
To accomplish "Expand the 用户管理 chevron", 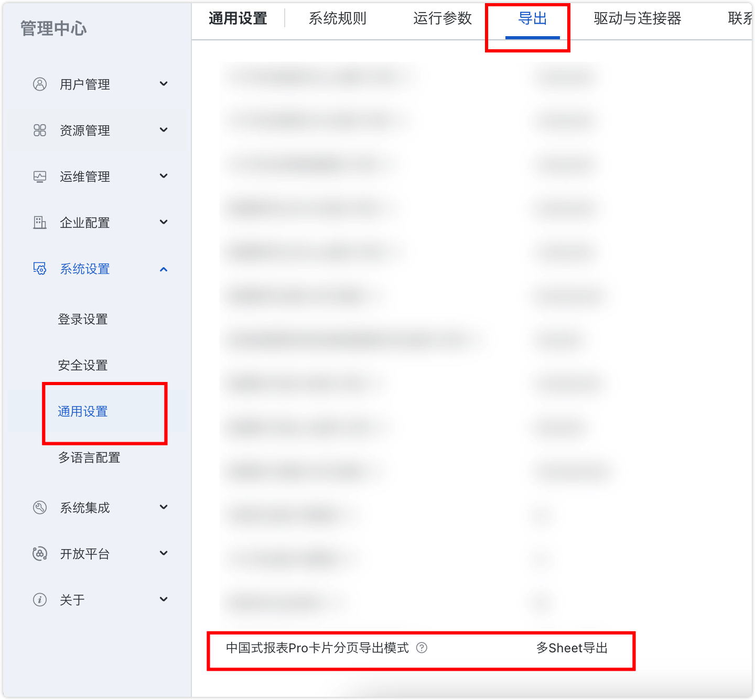I will tap(164, 84).
